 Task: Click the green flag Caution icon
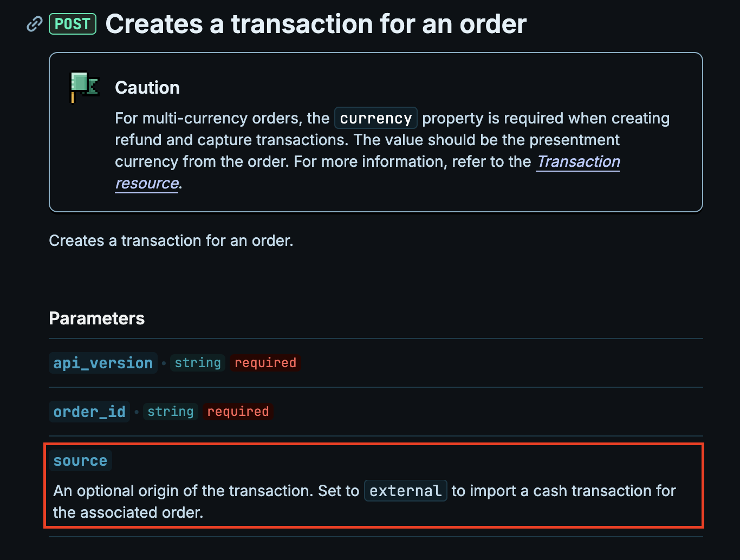point(85,87)
